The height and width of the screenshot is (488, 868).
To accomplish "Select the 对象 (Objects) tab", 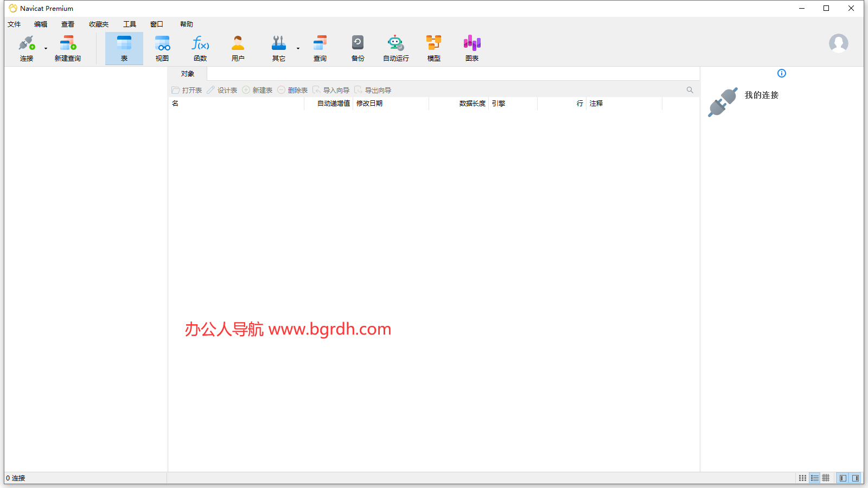I will pyautogui.click(x=187, y=74).
